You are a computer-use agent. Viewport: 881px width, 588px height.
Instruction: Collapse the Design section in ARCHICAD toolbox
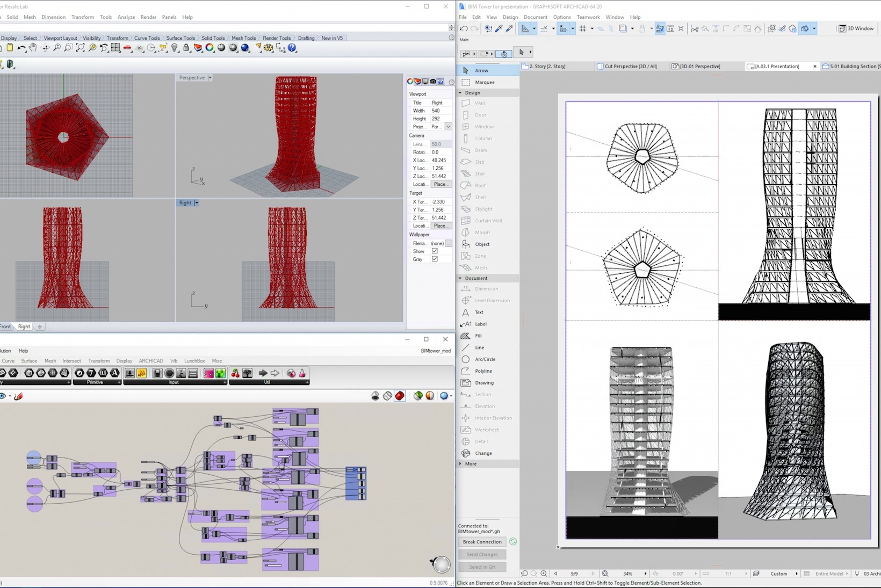pyautogui.click(x=460, y=93)
